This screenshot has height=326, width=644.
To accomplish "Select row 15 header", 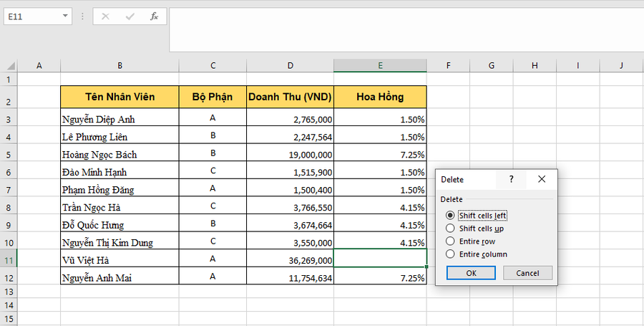I will pos(9,319).
